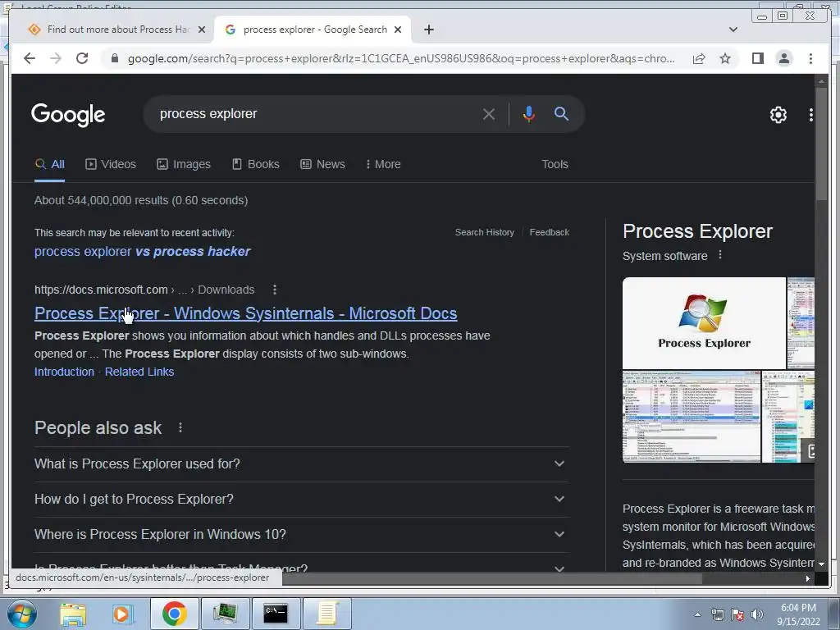
Task: Open the Related Links sitelink
Action: coord(139,372)
